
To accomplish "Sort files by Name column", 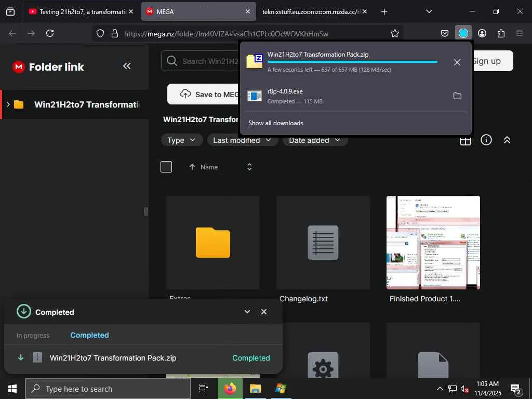I will click(209, 167).
